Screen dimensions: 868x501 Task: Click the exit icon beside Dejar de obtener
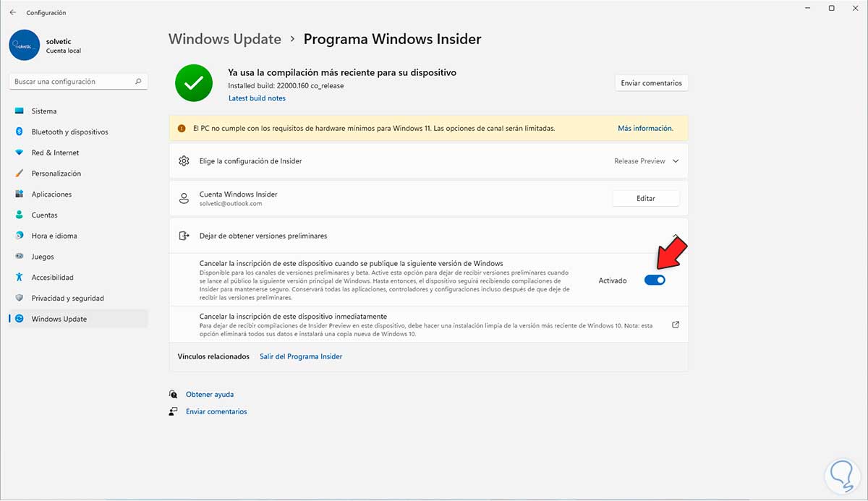click(x=184, y=236)
